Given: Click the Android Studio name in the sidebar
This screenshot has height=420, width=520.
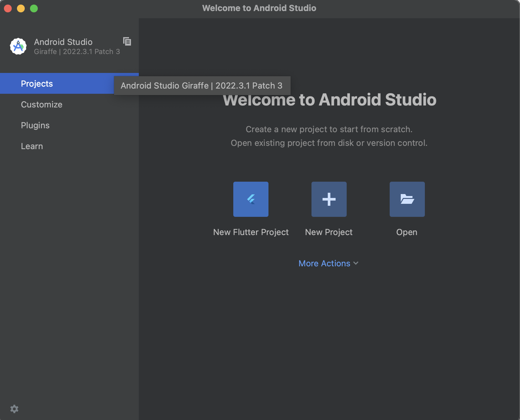Looking at the screenshot, I should [63, 42].
